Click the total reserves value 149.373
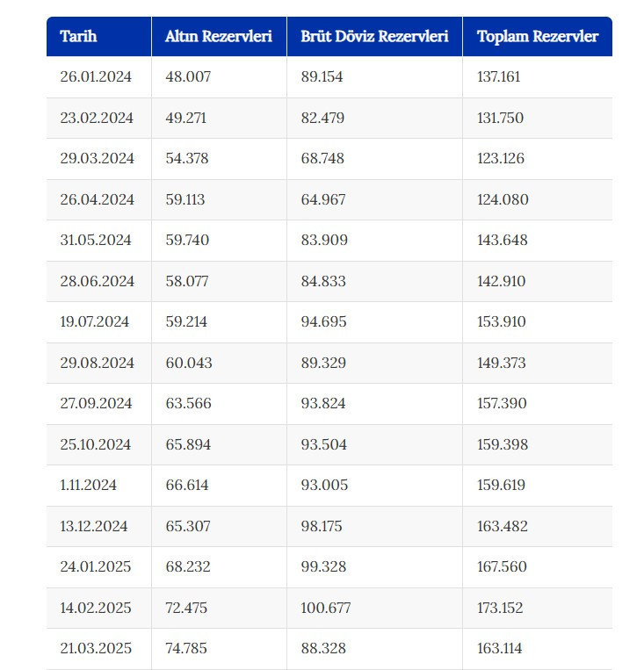This screenshot has height=670, width=644. 502,363
